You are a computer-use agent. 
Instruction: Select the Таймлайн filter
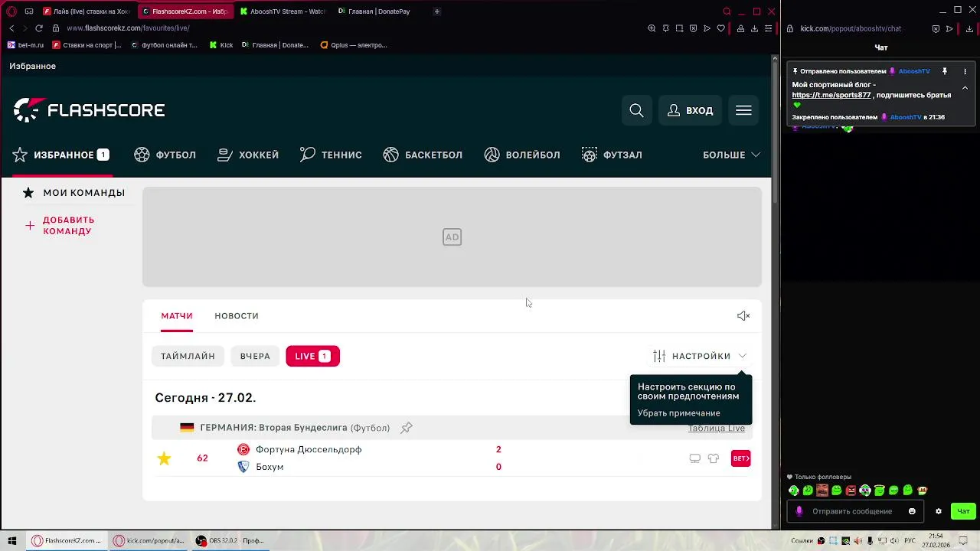point(188,356)
